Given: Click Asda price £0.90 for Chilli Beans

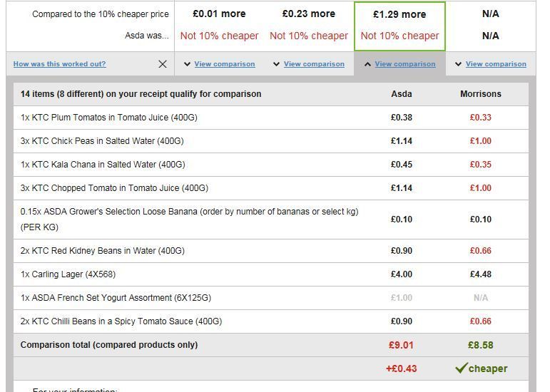Looking at the screenshot, I should pos(402,321).
